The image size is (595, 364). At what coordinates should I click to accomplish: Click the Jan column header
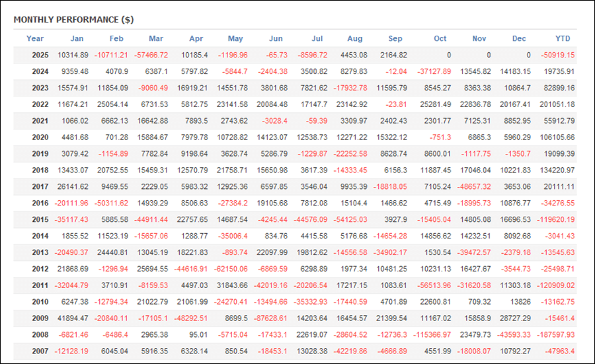point(77,38)
